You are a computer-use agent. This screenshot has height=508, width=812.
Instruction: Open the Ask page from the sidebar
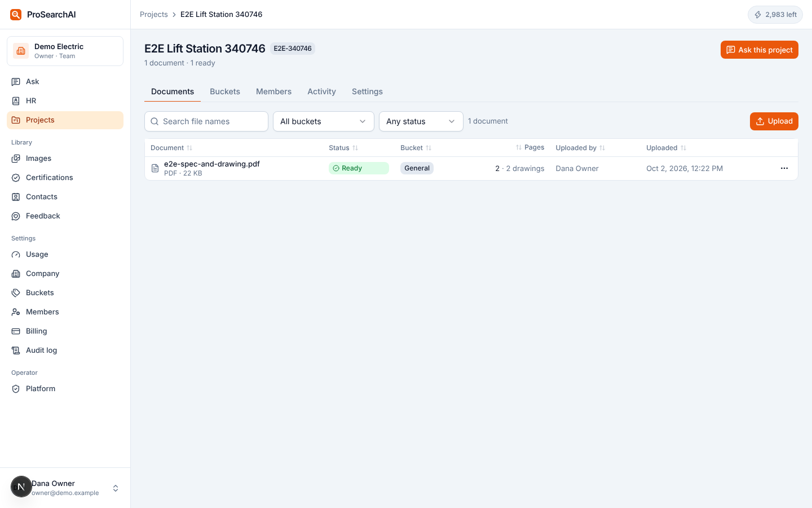(x=65, y=82)
